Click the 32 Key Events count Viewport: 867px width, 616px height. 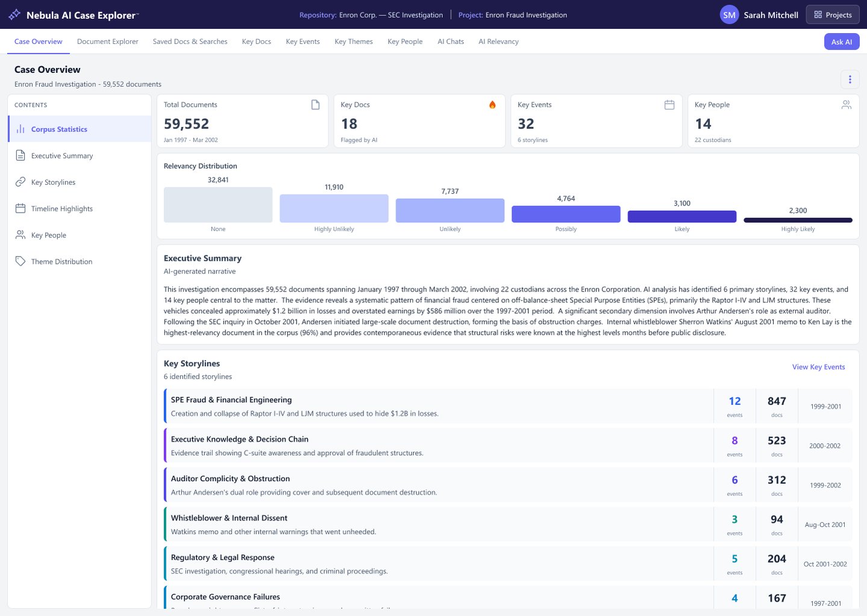526,124
